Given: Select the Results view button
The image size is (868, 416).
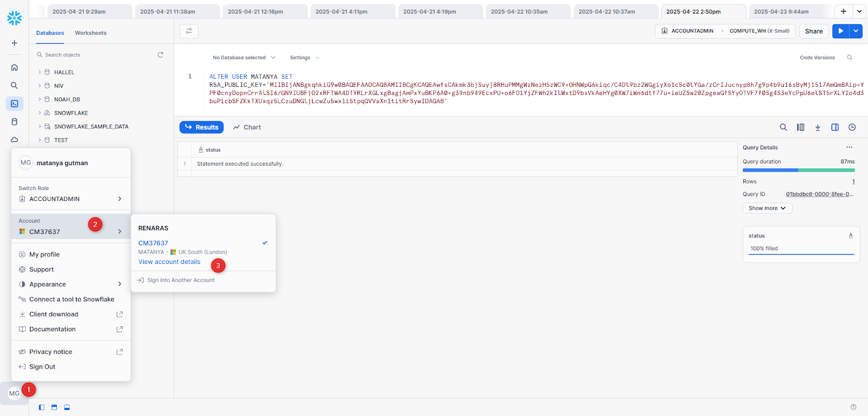Looking at the screenshot, I should pyautogui.click(x=201, y=127).
